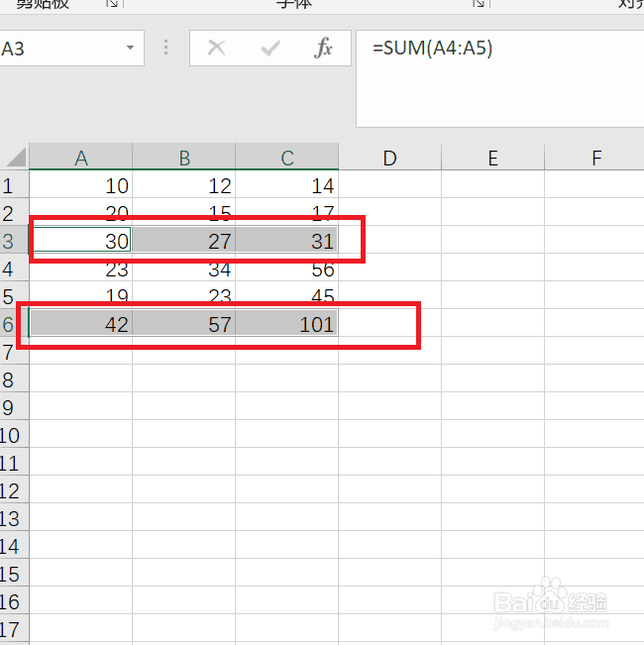Open the font group dialog launcher
The height and width of the screenshot is (645, 644).
(x=479, y=4)
